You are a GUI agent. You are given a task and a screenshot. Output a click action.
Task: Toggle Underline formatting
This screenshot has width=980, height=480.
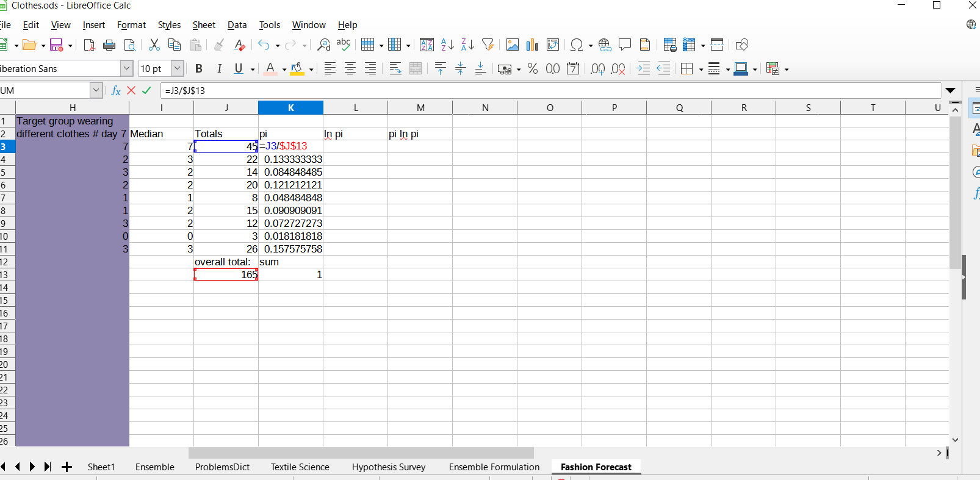tap(239, 69)
